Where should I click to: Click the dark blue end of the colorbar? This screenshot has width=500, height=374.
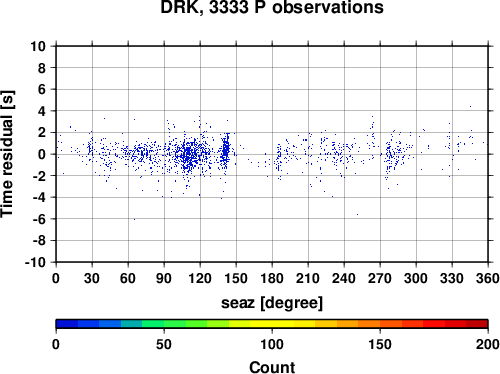[67, 324]
